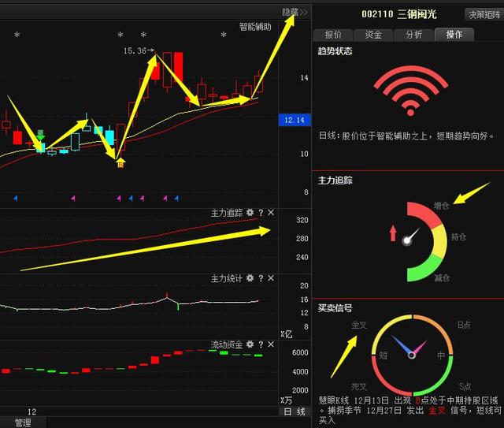504x428 pixels.
Task: Click the 买卖信号 section heading
Action: 335,308
